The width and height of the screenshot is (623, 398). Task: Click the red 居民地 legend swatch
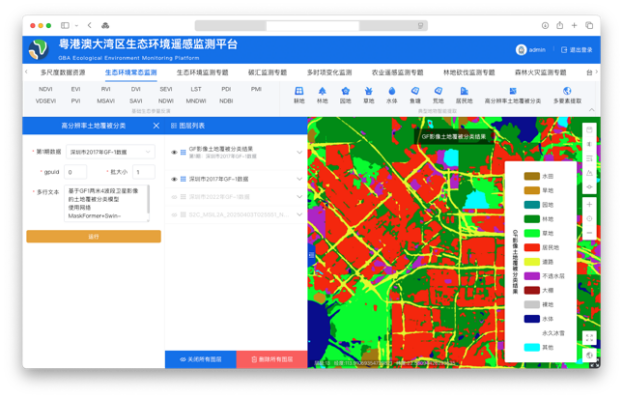(x=532, y=247)
